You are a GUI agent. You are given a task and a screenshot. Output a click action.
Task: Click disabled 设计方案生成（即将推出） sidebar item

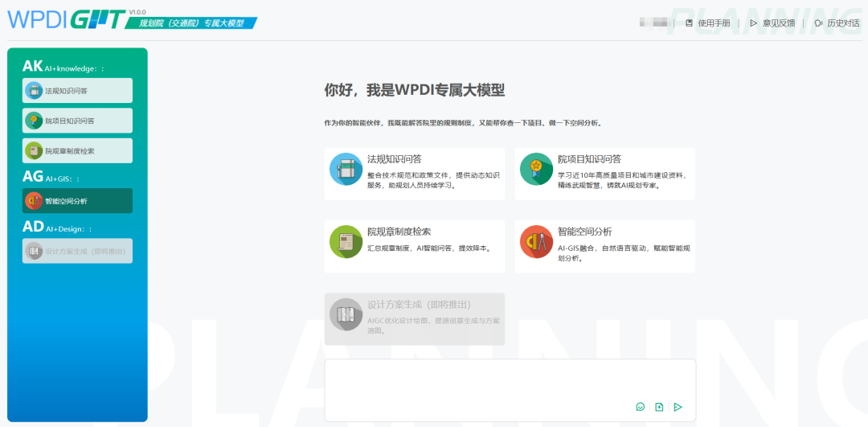click(77, 251)
